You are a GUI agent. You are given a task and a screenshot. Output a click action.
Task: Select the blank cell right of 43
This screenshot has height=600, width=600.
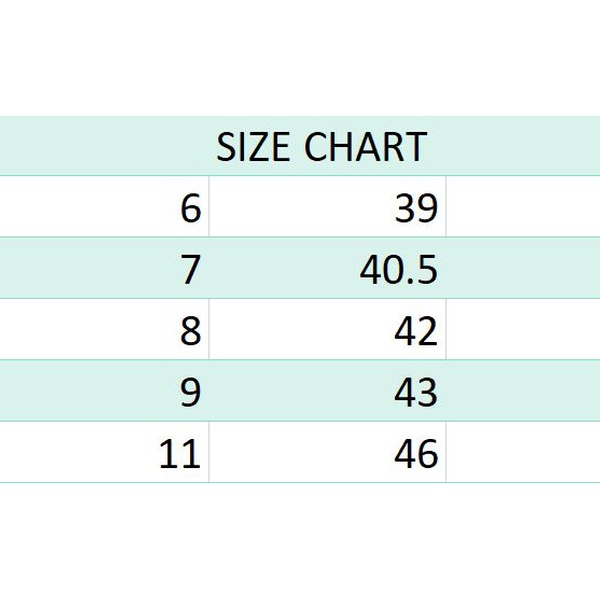click(522, 393)
